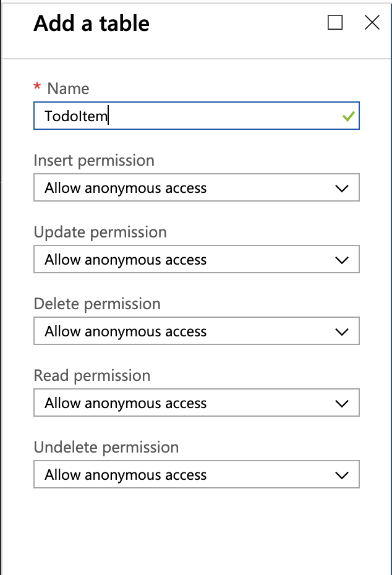Open the Update permission dropdown

tap(196, 259)
